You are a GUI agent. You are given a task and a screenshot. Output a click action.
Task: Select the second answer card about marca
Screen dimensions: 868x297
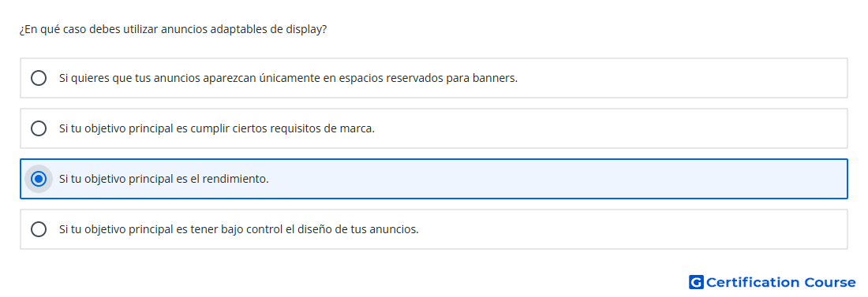click(434, 128)
